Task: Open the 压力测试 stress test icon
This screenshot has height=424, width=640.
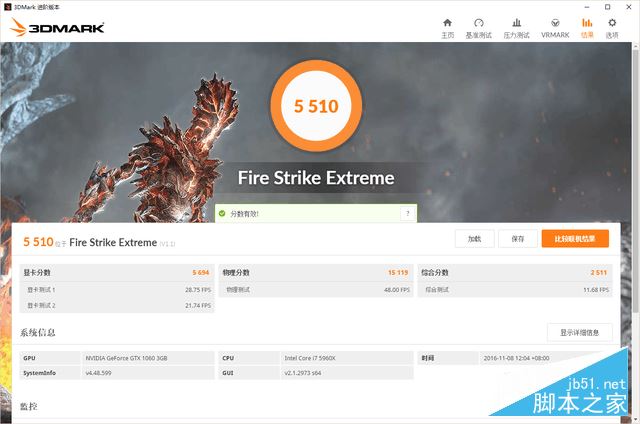Action: pos(517,23)
